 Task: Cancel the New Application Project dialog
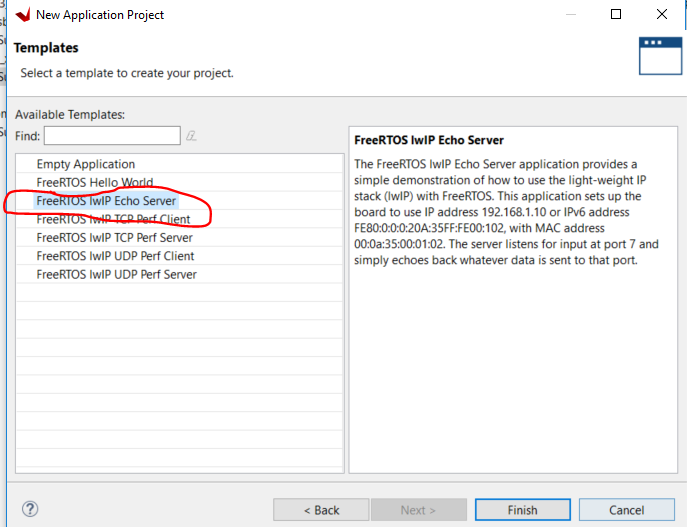(626, 510)
